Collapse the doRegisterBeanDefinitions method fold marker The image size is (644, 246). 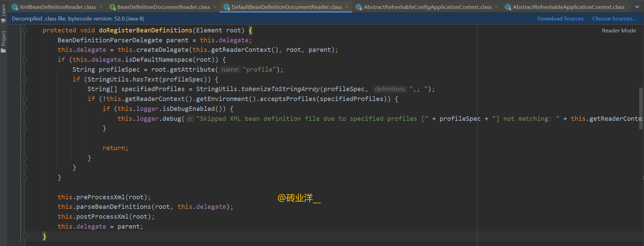click(25, 31)
